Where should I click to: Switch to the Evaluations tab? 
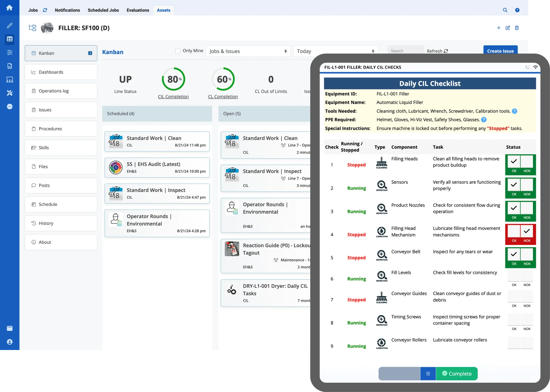pos(138,10)
